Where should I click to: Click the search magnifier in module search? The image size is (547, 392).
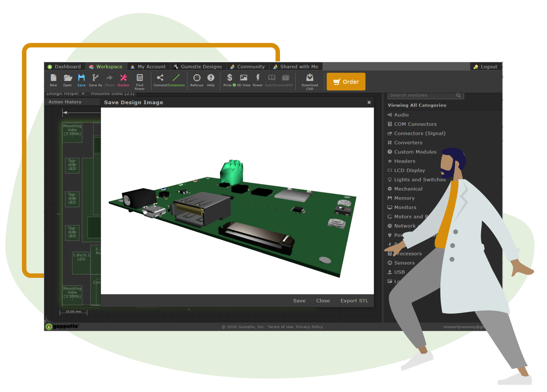458,95
